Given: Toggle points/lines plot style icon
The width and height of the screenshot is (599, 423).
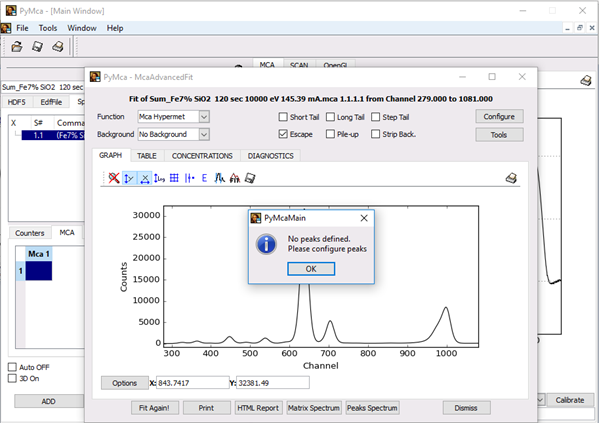Looking at the screenshot, I should point(189,178).
